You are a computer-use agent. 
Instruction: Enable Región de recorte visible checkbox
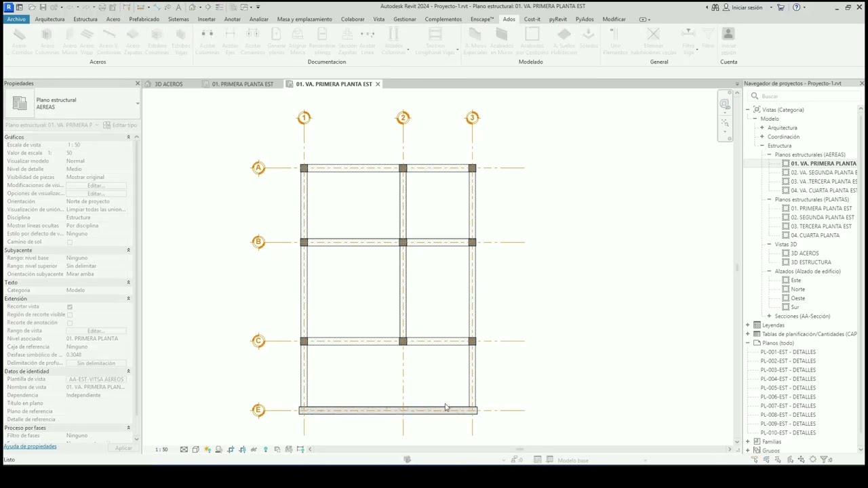(69, 315)
